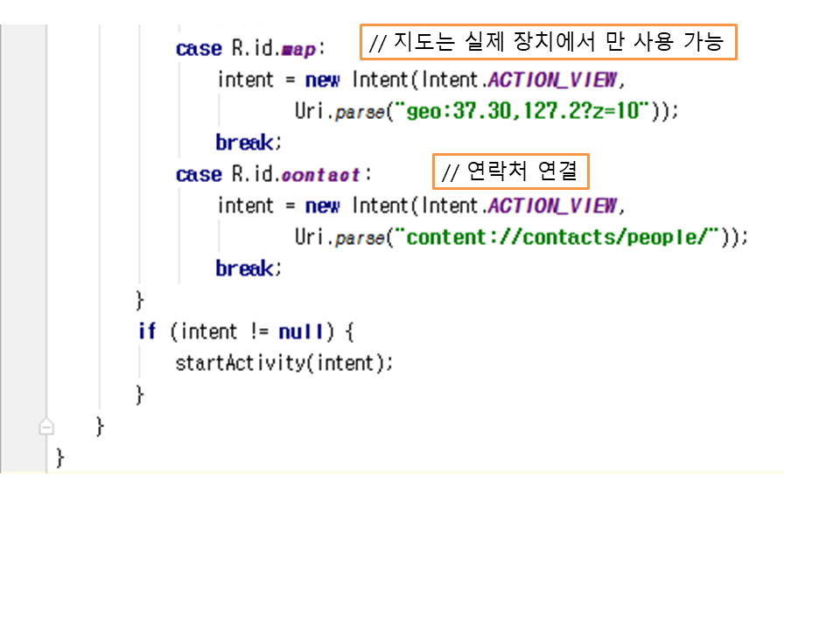Image resolution: width=840 pixels, height=630 pixels.
Task: Click ACTION_VIEW in the map intent line
Action: (551, 80)
